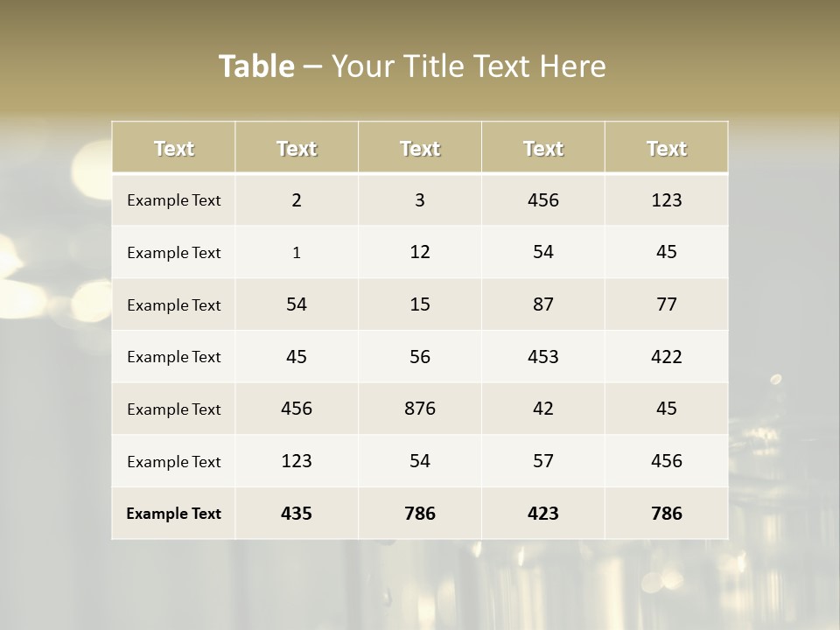This screenshot has width=840, height=630.
Task: Select the bold Example Text label
Action: click(x=173, y=514)
